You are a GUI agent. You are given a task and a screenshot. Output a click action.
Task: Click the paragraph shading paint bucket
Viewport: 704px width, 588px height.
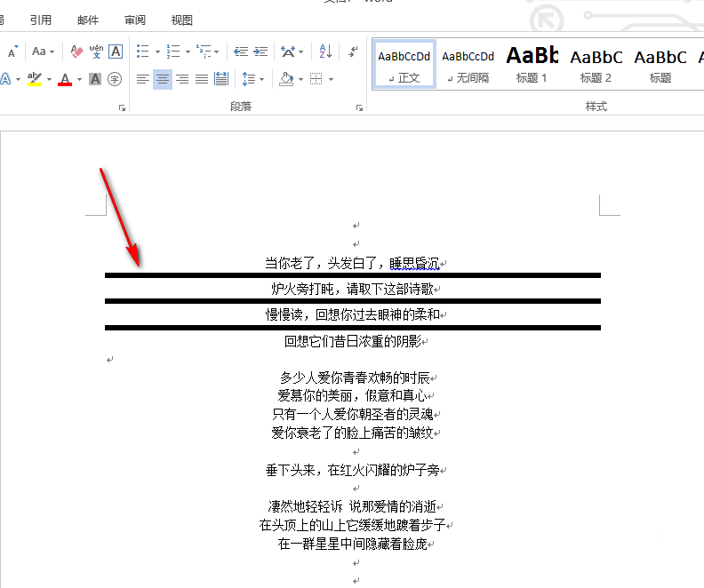[x=286, y=79]
